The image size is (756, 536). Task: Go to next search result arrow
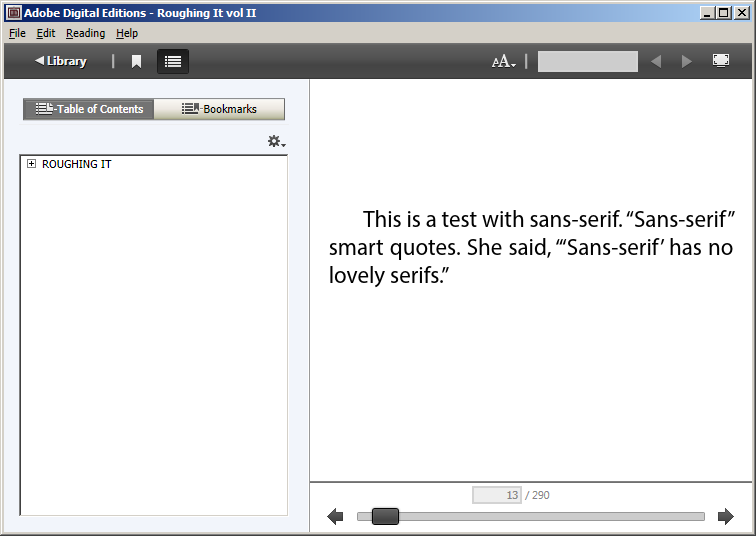[x=687, y=62]
